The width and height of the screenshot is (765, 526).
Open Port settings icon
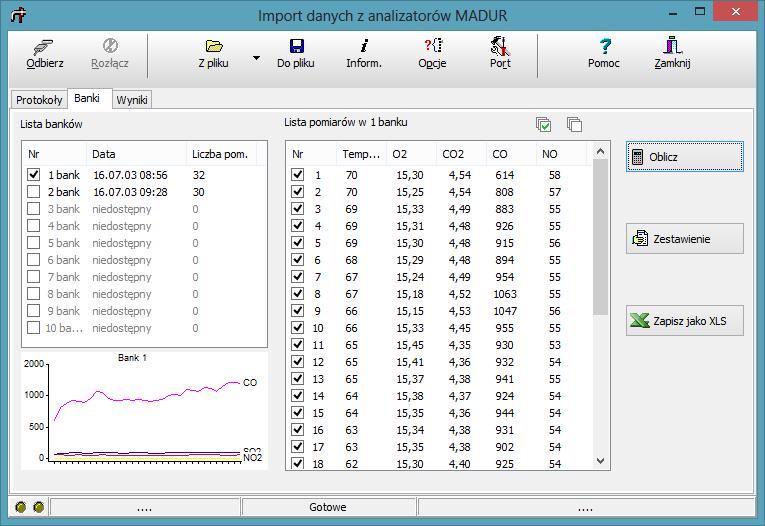501,46
